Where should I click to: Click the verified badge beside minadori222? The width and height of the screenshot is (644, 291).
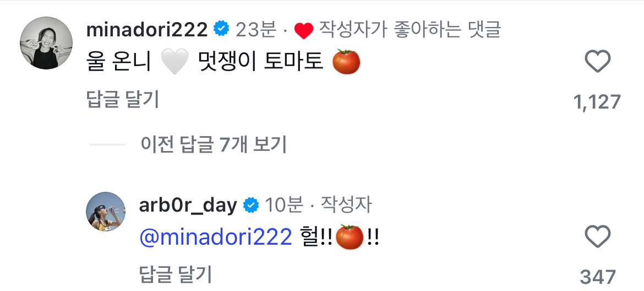221,29
